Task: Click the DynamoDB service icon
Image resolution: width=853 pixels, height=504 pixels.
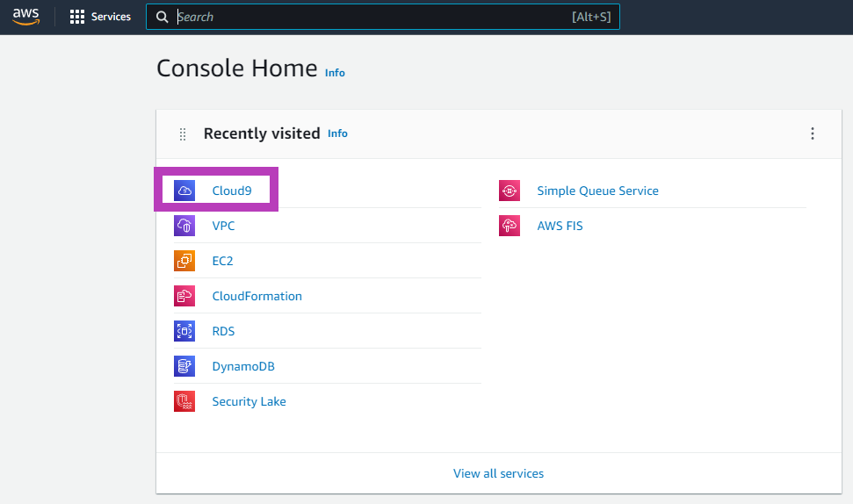Action: click(184, 366)
